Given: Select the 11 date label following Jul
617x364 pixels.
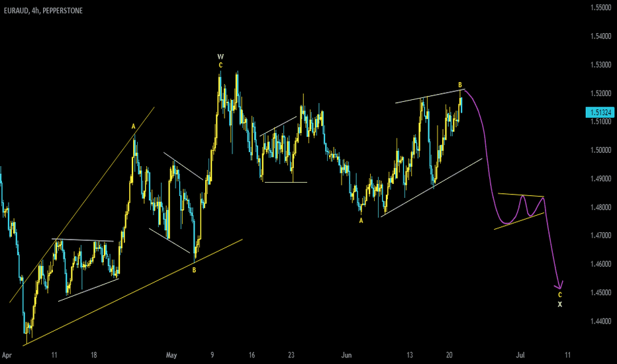Looking at the screenshot, I should point(567,355).
